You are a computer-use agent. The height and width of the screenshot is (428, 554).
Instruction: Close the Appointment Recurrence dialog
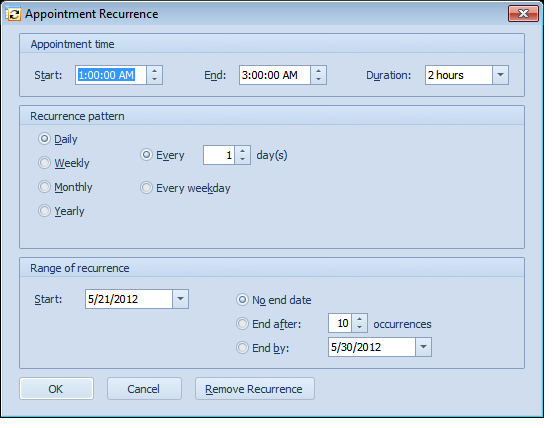click(523, 14)
